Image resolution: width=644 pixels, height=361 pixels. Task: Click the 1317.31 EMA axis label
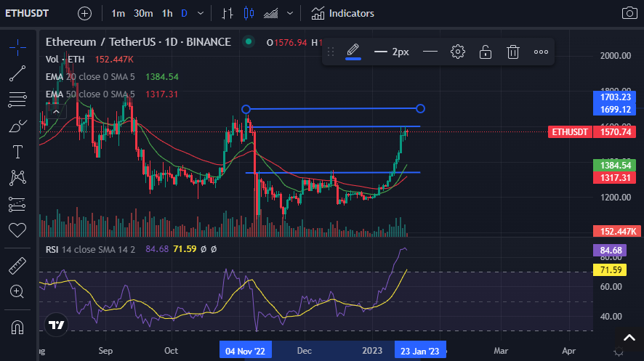615,178
